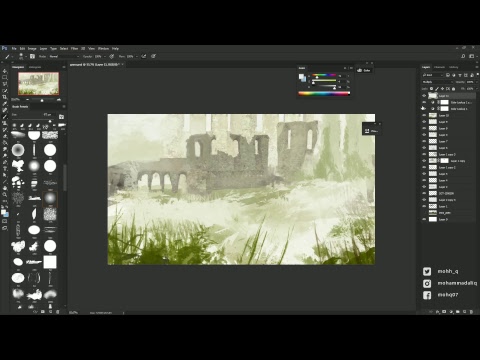
Task: Toggle the Brush Settings panel from the options bar
Action: [x=32, y=56]
